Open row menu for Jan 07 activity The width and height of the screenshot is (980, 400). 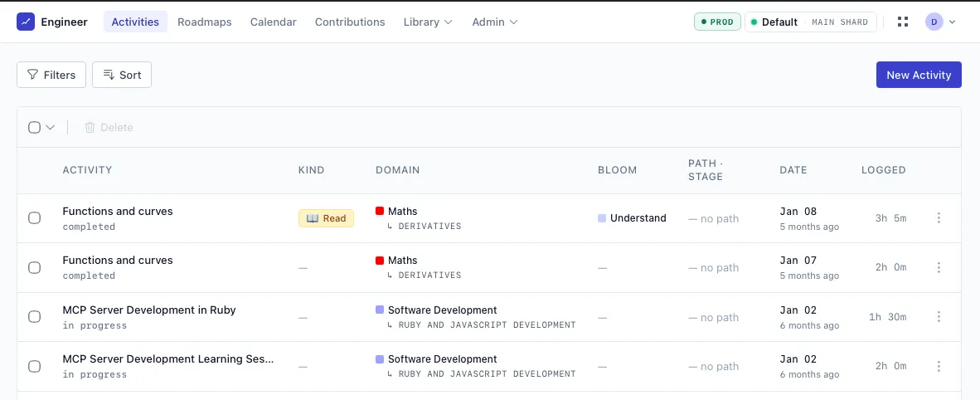pos(938,267)
